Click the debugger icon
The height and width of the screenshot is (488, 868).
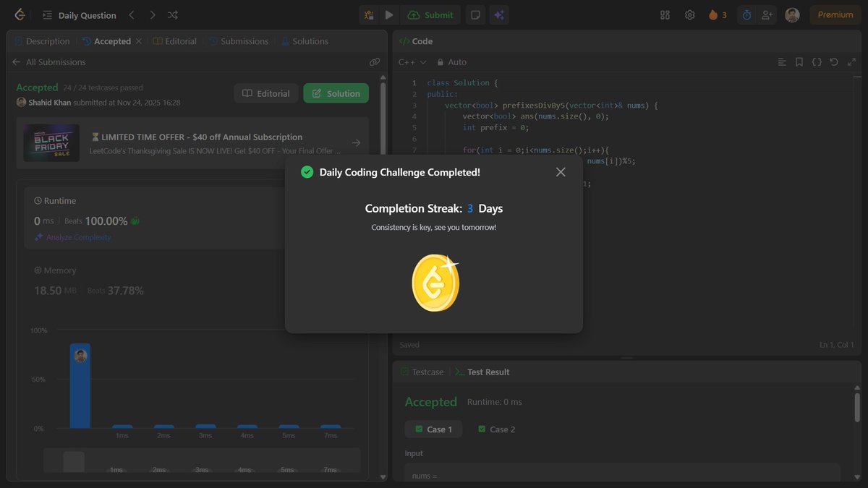(370, 15)
